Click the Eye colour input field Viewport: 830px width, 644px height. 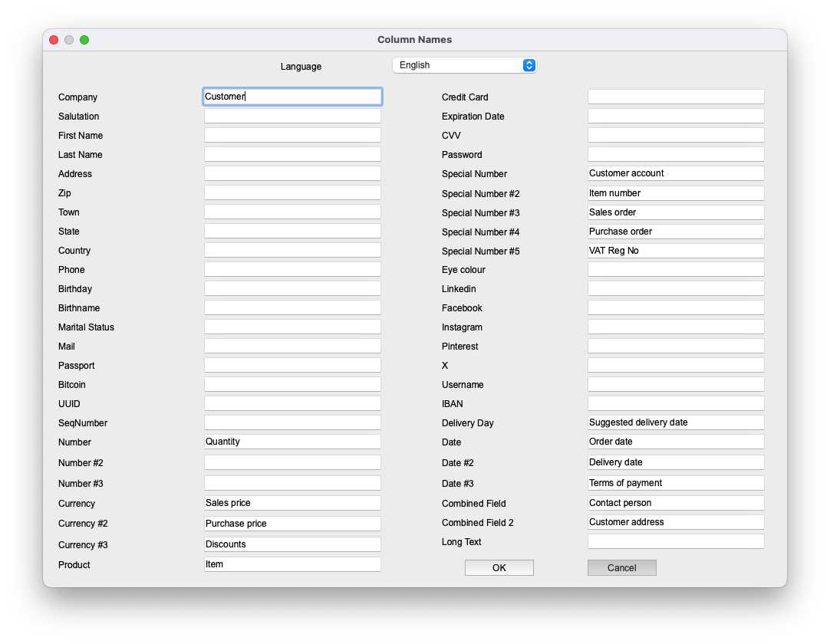click(x=676, y=269)
